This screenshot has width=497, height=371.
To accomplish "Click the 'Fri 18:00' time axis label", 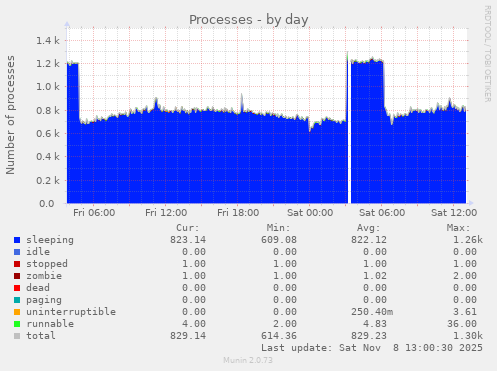I will [238, 213].
